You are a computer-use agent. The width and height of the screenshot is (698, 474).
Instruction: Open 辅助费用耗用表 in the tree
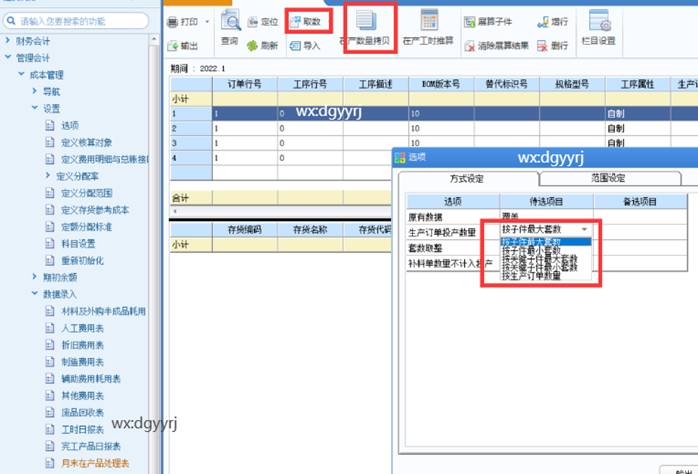click(x=91, y=379)
